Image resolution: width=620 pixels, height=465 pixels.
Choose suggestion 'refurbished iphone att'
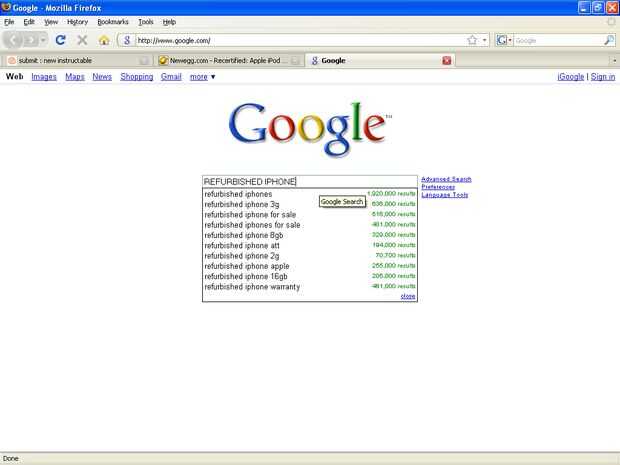click(310, 246)
